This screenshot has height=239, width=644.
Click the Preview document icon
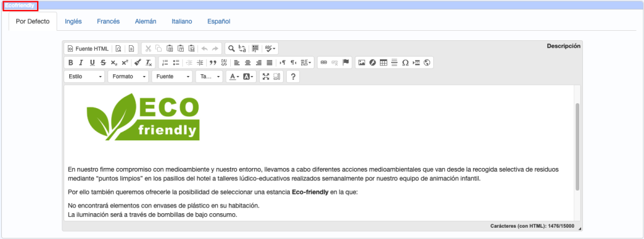[118, 48]
